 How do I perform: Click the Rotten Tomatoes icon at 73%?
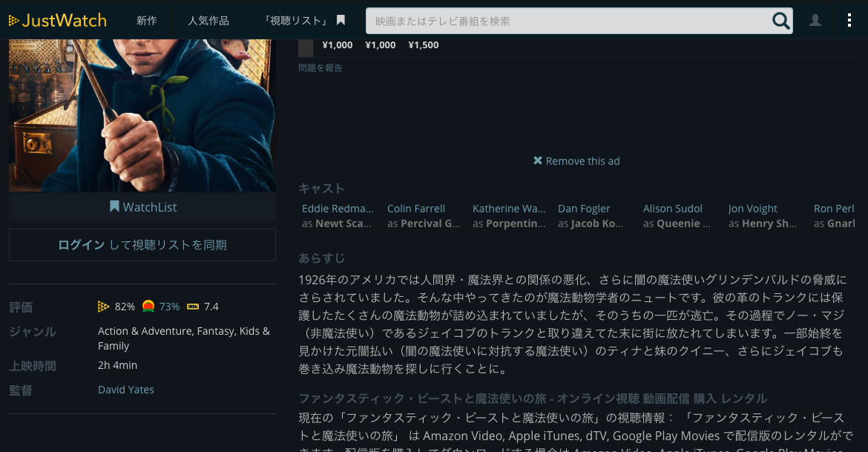148,307
